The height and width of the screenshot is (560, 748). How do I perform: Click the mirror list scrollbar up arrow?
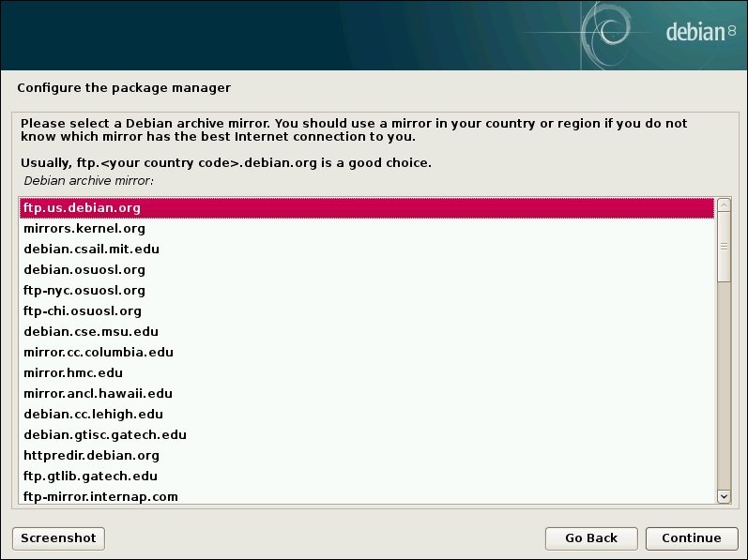point(724,204)
